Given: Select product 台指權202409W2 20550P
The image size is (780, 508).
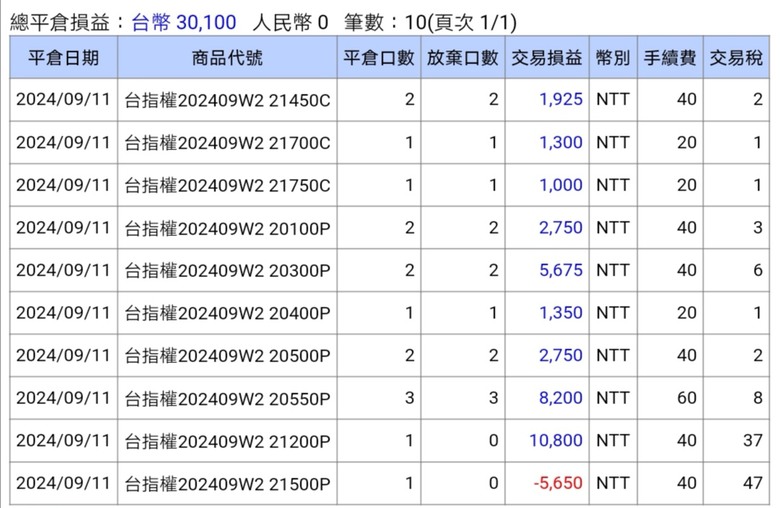Looking at the screenshot, I should 227,398.
